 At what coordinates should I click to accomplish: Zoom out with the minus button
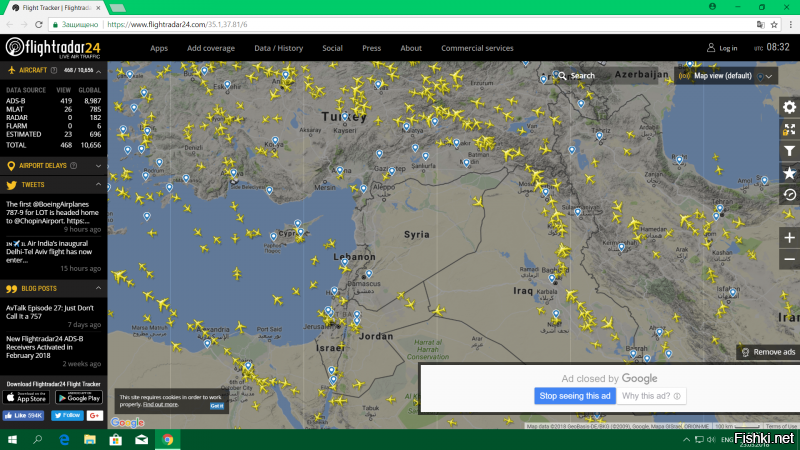click(789, 259)
